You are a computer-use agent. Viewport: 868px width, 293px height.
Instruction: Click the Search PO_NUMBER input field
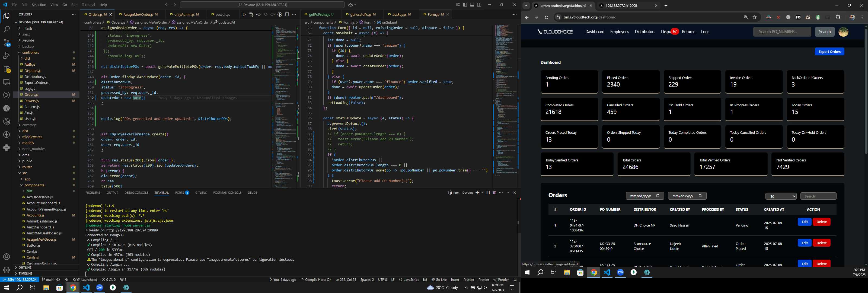pos(782,32)
